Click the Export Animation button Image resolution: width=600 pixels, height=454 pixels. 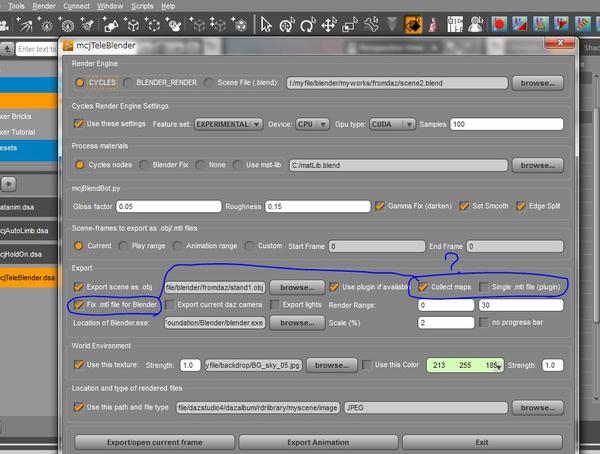(x=318, y=442)
